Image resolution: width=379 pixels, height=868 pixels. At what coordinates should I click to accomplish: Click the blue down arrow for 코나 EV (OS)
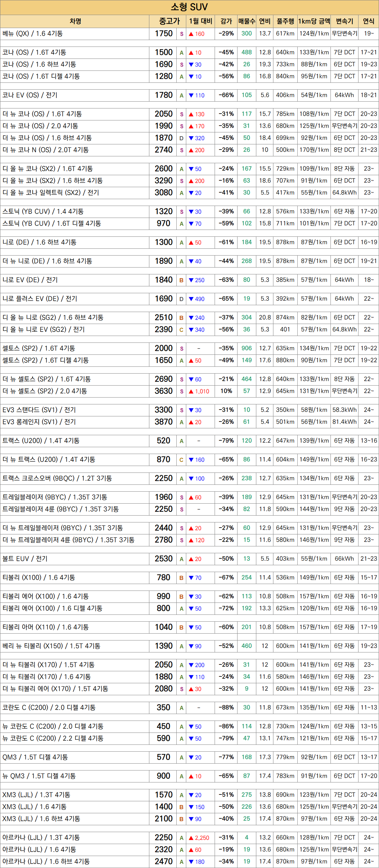point(191,95)
